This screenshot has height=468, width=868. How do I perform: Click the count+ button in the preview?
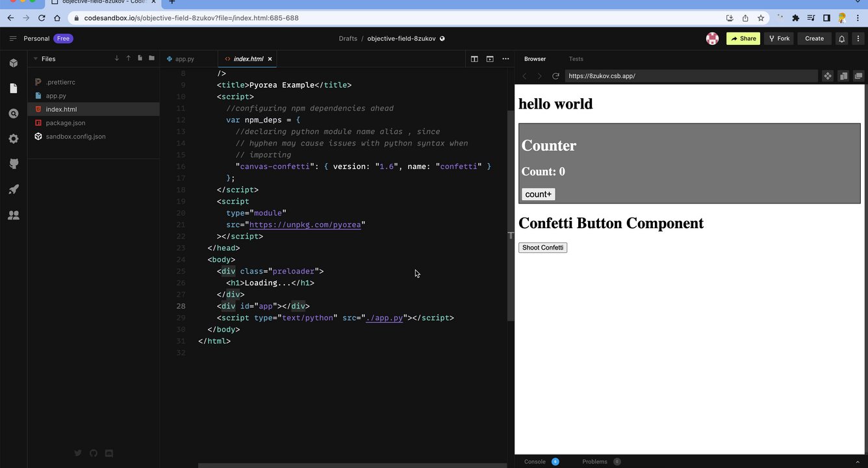coord(538,194)
